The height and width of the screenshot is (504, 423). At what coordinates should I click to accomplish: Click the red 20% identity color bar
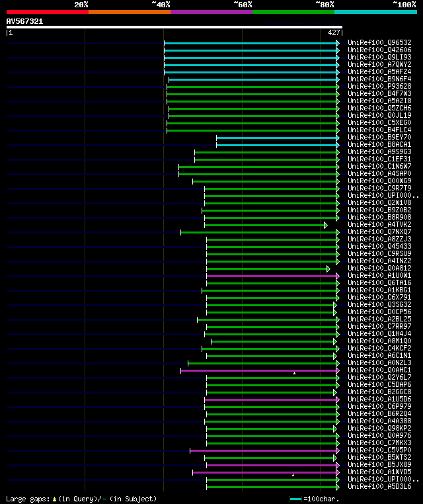point(48,12)
